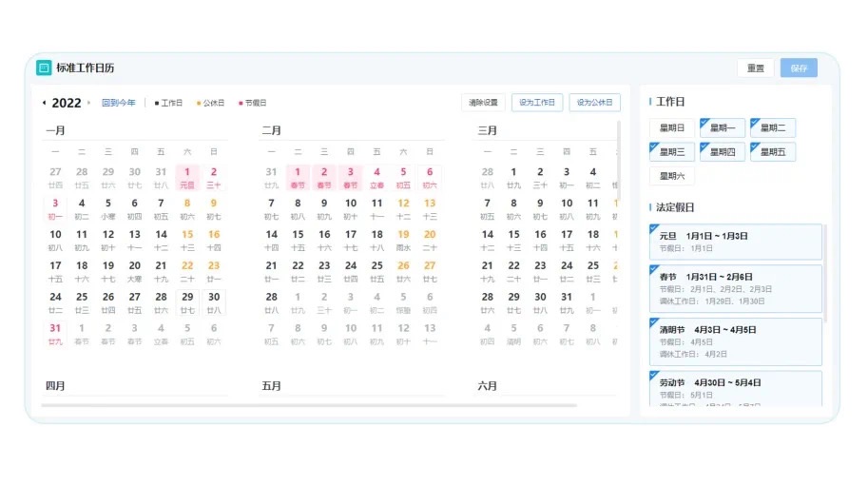
Task: Select January 3 初一 in 一月
Action: [55, 208]
